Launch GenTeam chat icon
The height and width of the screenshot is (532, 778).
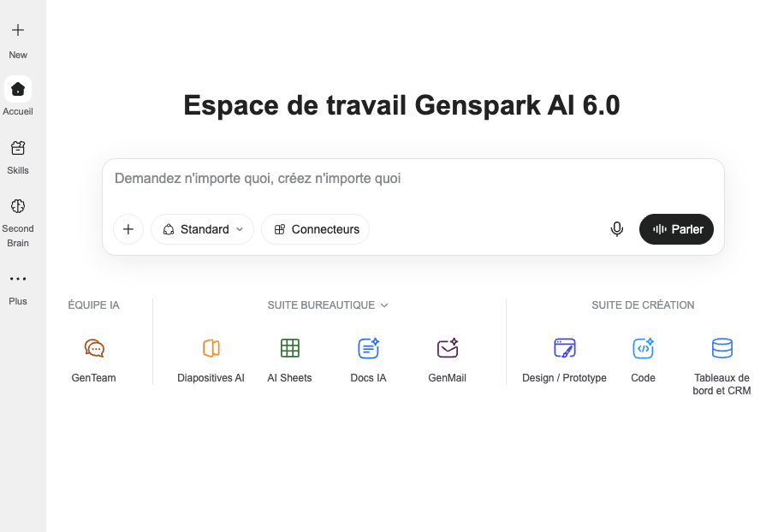[x=94, y=348]
